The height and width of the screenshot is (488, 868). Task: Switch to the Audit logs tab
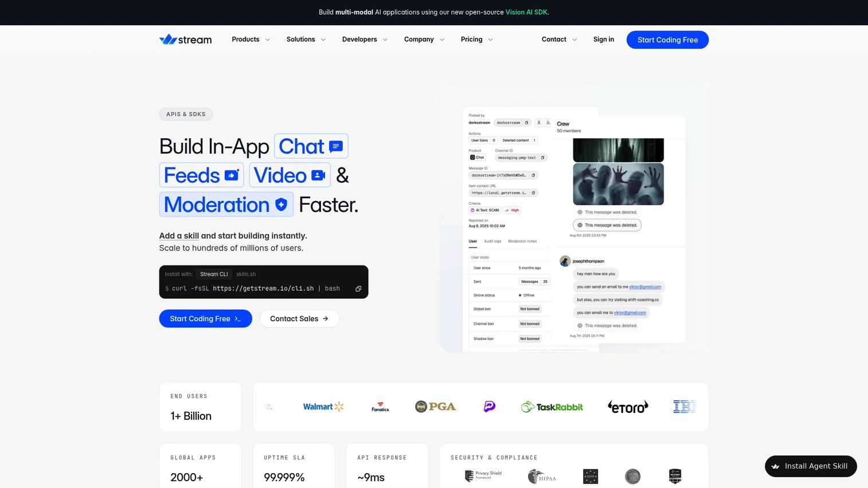pos(492,241)
